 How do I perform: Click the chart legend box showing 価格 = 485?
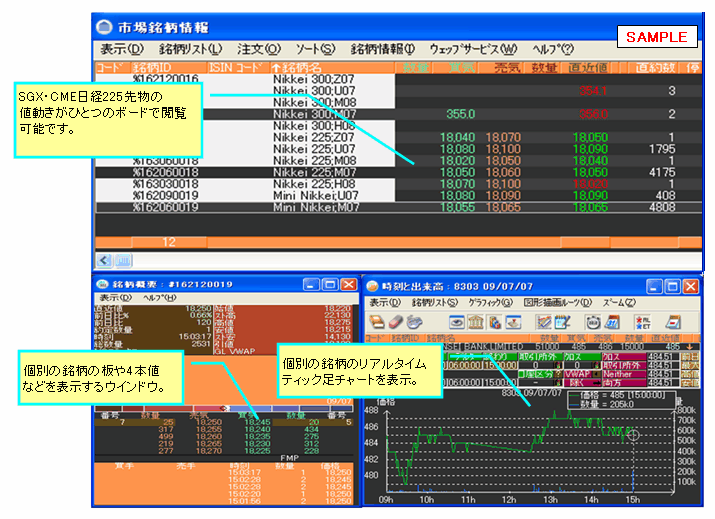pyautogui.click(x=621, y=400)
